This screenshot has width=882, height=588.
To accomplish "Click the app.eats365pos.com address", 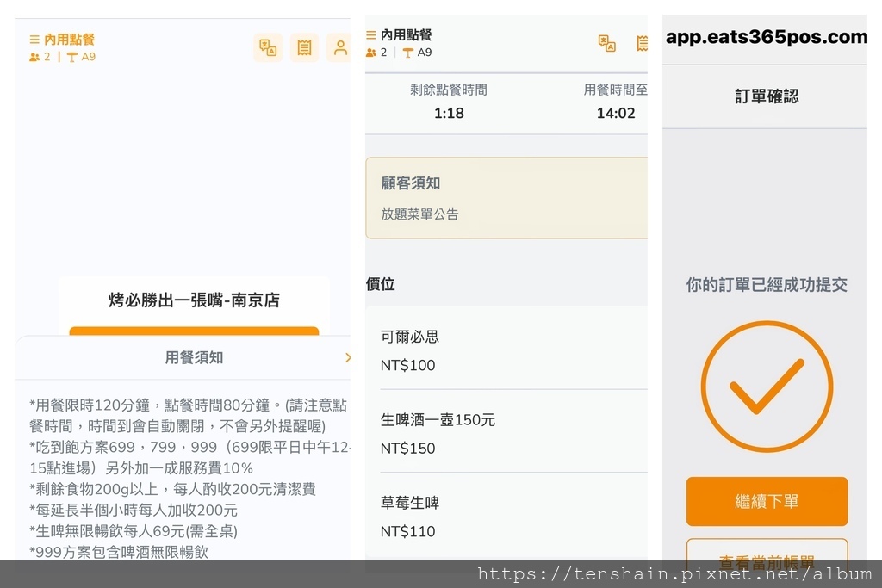I will 766,37.
